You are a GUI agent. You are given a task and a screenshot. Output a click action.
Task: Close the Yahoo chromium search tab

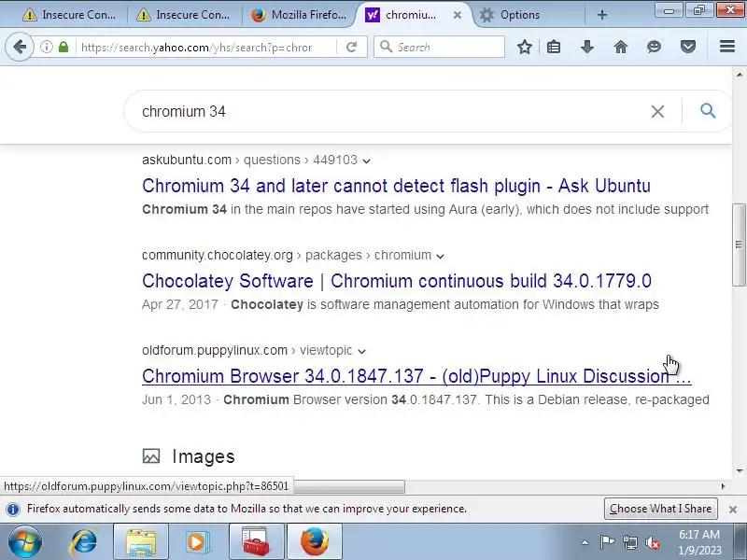(x=457, y=15)
